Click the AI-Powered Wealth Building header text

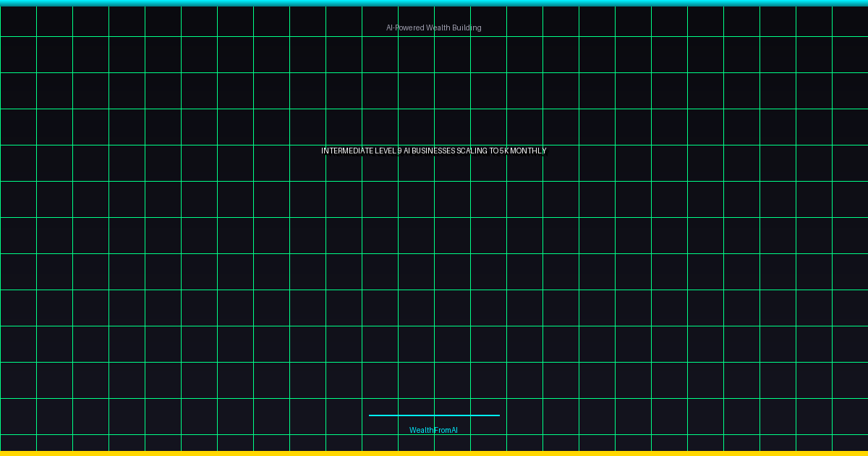tap(433, 28)
